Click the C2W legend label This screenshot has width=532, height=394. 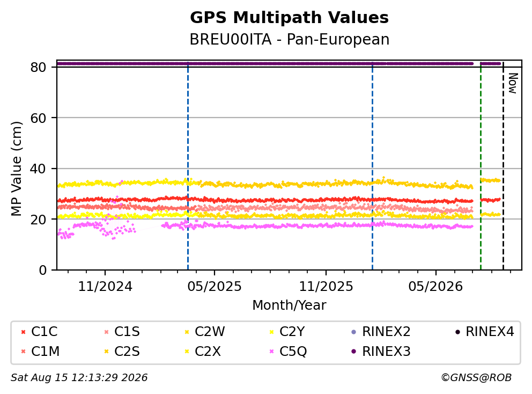click(x=209, y=332)
